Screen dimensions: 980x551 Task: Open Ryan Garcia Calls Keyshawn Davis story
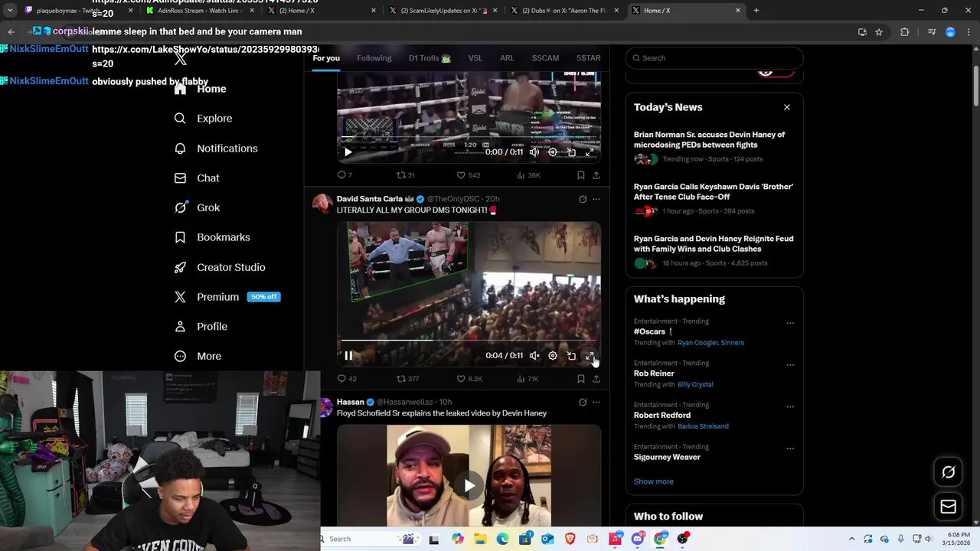[714, 199]
